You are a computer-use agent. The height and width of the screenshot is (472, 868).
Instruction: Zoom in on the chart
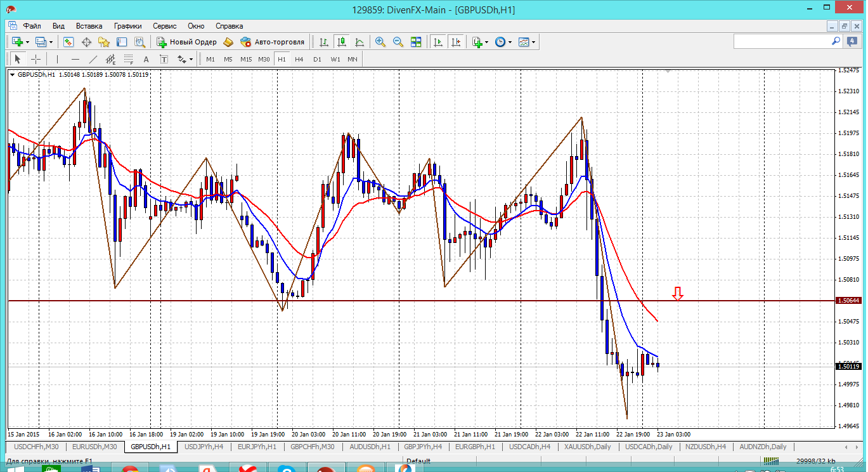(x=380, y=42)
